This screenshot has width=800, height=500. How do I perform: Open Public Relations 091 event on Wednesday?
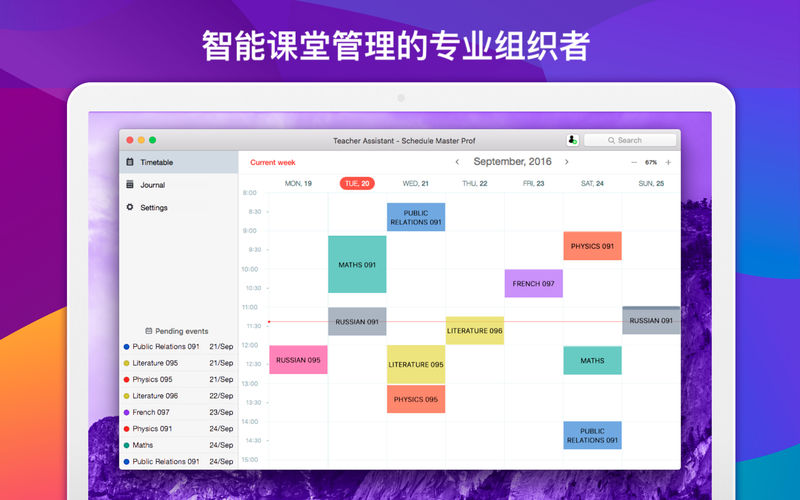pos(416,217)
